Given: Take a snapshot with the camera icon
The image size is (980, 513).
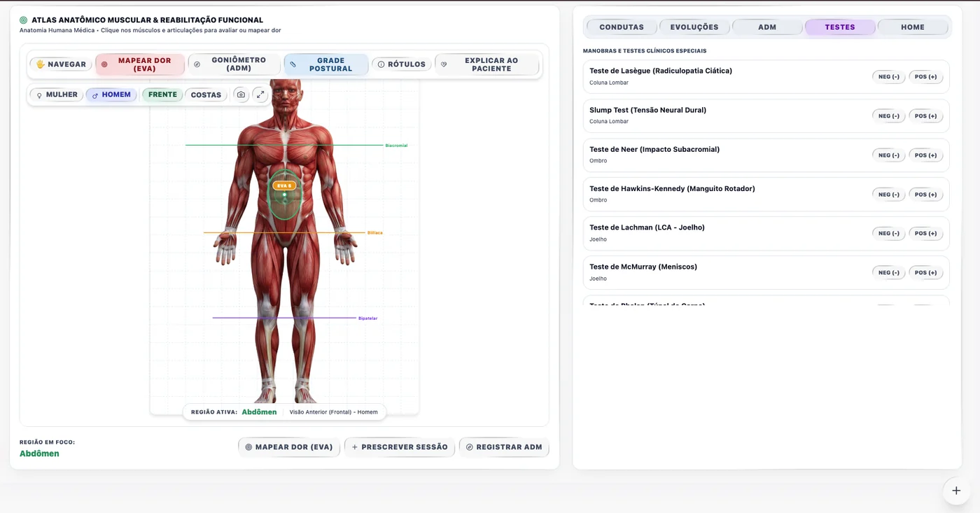Looking at the screenshot, I should click(241, 94).
